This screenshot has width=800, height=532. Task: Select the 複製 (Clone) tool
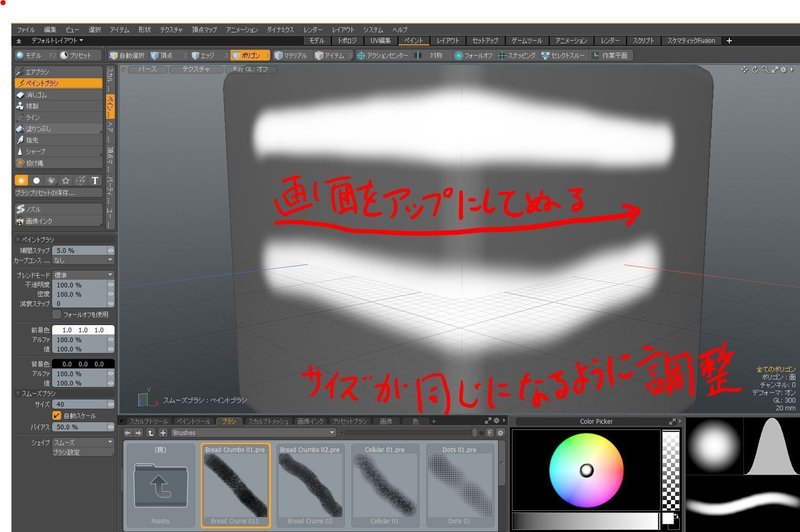coord(58,106)
